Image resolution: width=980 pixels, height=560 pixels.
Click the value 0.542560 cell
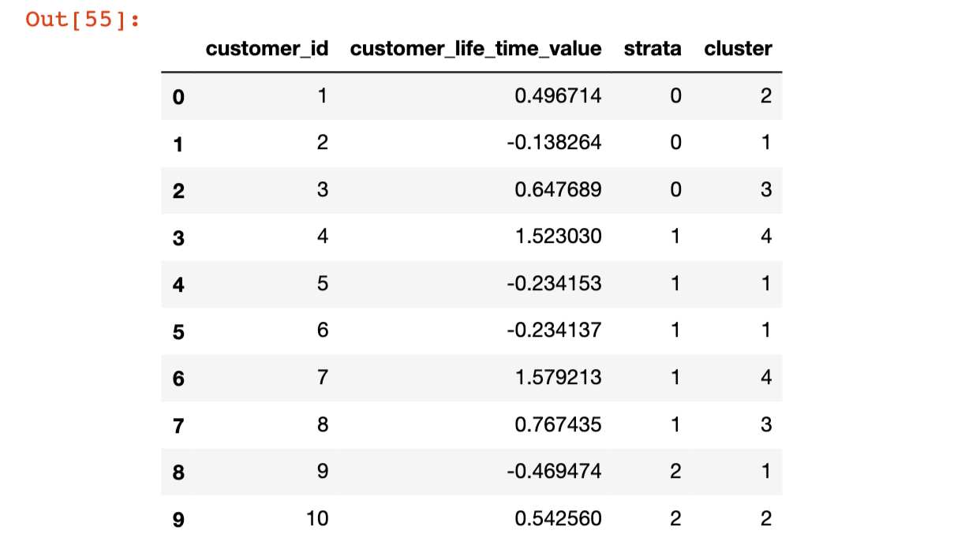[x=558, y=519]
